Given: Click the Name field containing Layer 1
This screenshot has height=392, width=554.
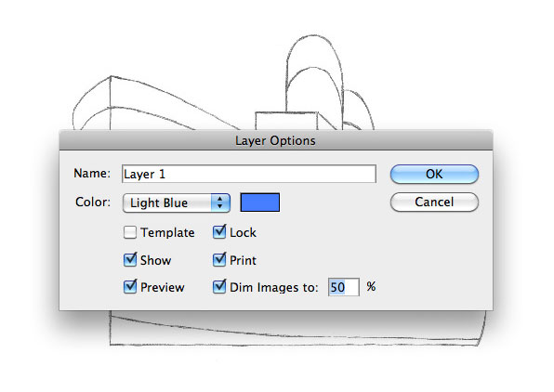Looking at the screenshot, I should tap(249, 174).
